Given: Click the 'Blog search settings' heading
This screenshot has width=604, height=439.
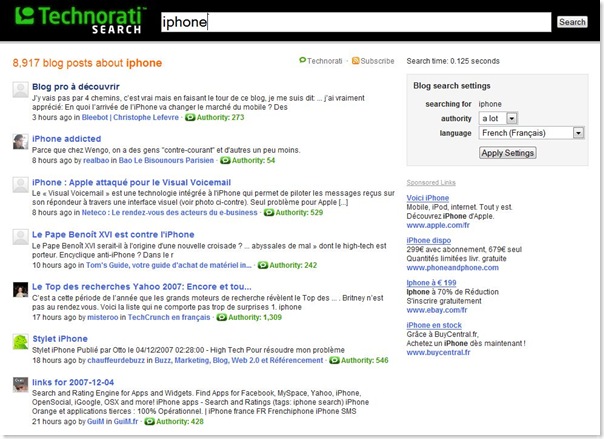Looking at the screenshot, I should coord(452,85).
